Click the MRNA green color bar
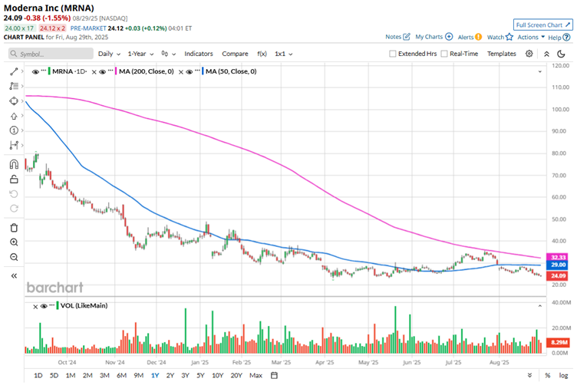 point(49,71)
